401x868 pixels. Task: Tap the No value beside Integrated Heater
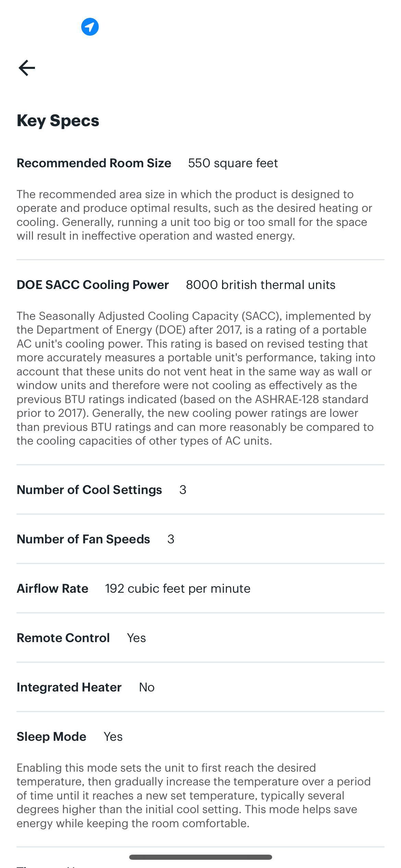click(147, 687)
